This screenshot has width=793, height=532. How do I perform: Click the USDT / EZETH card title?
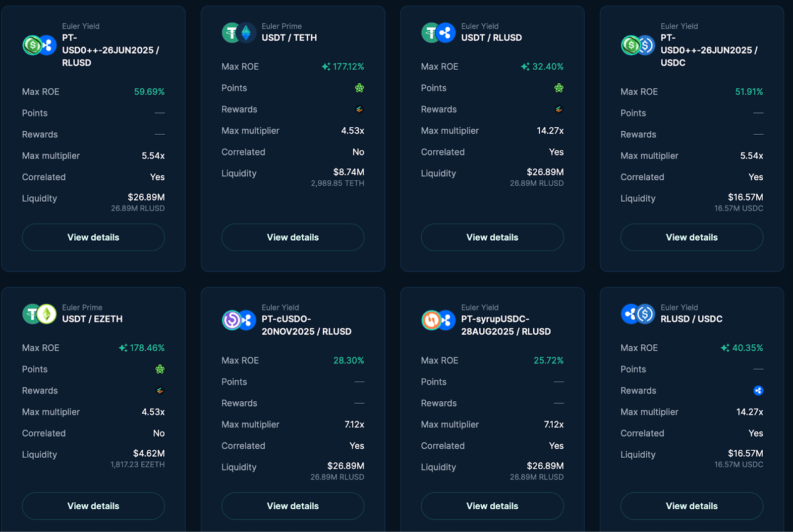tap(92, 319)
